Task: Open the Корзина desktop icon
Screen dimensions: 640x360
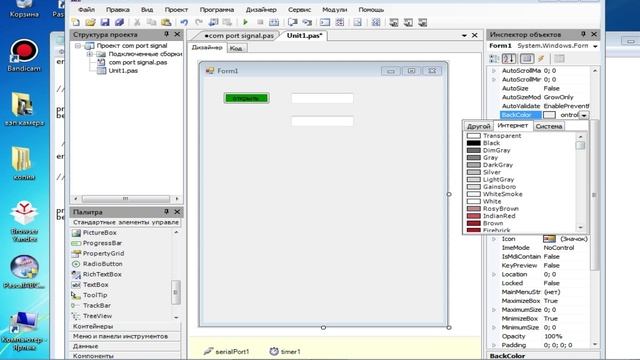Action: (24, 9)
